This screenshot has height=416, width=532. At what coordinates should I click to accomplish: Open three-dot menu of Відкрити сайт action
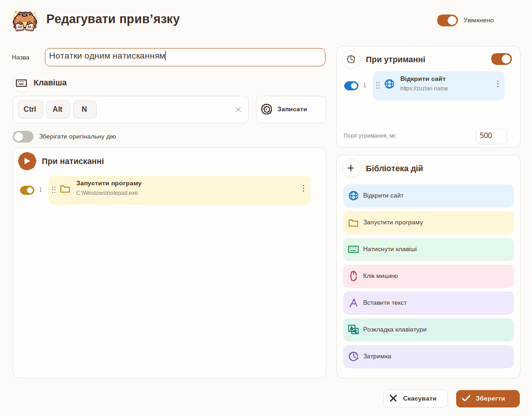pyautogui.click(x=498, y=84)
